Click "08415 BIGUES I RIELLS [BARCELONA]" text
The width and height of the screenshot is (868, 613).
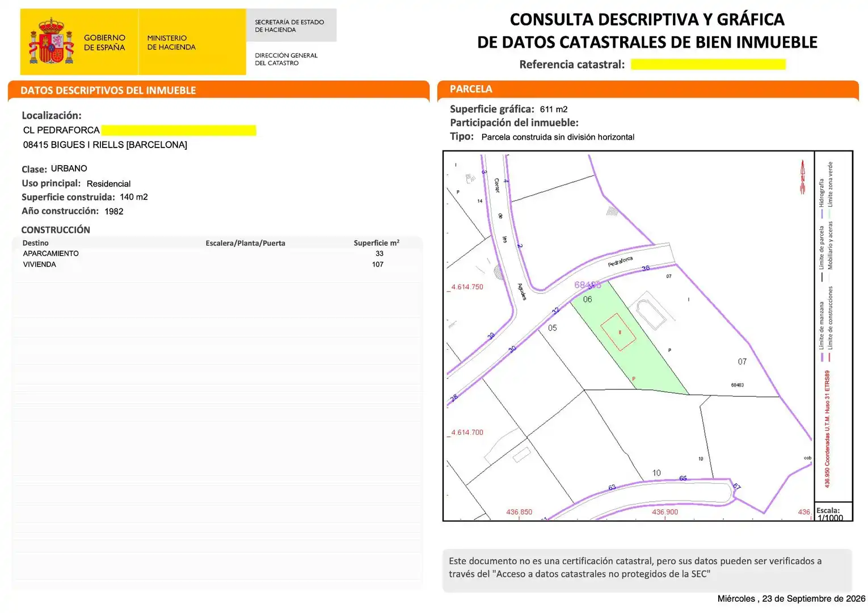pos(105,145)
